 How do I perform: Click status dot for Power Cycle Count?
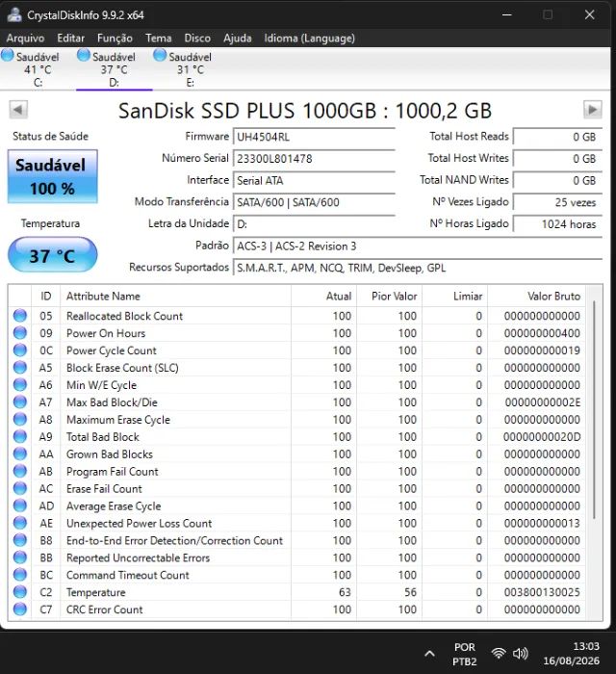tap(20, 350)
